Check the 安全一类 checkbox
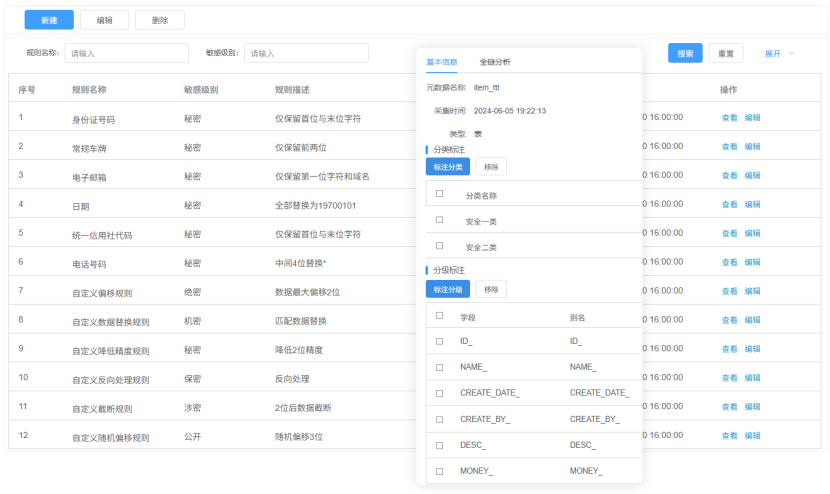Viewport: 830px width, 494px height. 439,220
